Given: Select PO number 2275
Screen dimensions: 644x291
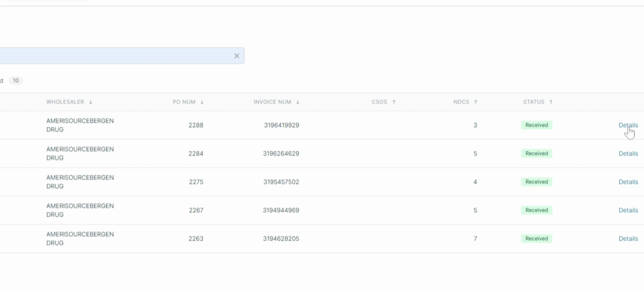Looking at the screenshot, I should tap(196, 182).
